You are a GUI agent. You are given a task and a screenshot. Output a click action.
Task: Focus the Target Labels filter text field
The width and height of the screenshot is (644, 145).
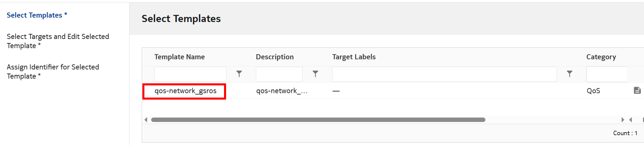(444, 74)
